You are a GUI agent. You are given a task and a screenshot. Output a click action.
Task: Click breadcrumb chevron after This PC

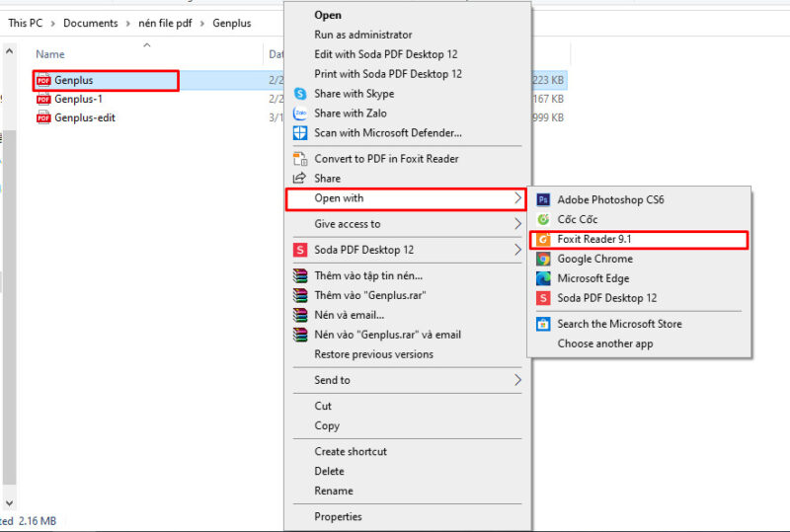53,24
